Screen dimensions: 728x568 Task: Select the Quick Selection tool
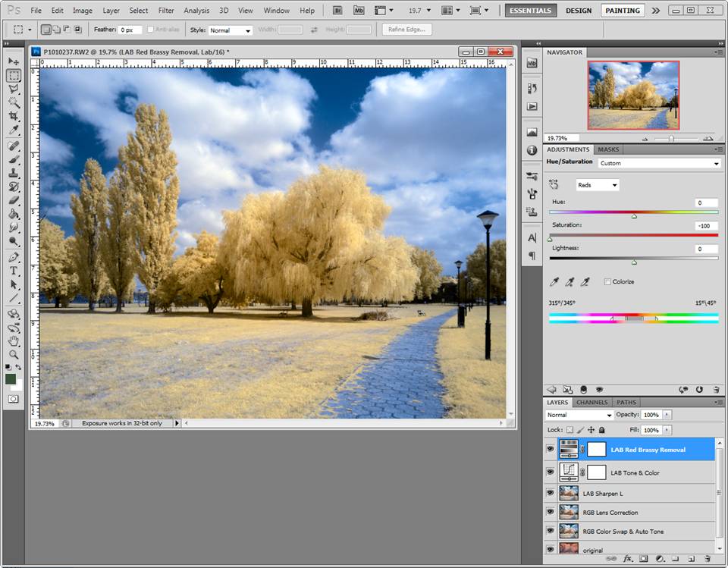tap(14, 102)
